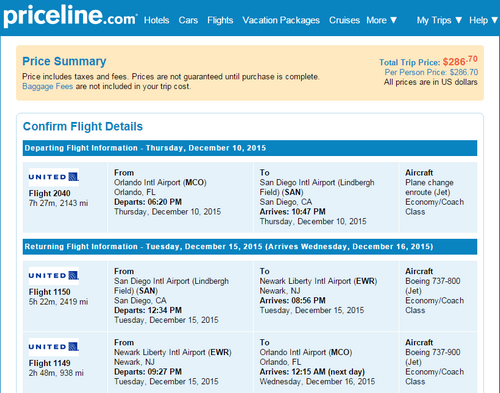Expand the My Trips dropdown
This screenshot has width=500, height=393.
[x=439, y=20]
